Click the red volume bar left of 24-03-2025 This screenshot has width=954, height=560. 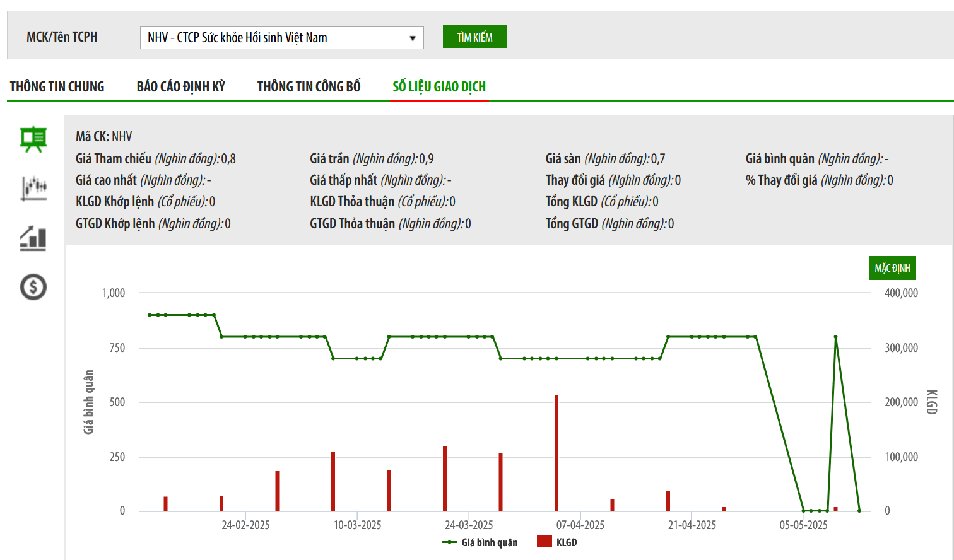pyautogui.click(x=445, y=479)
